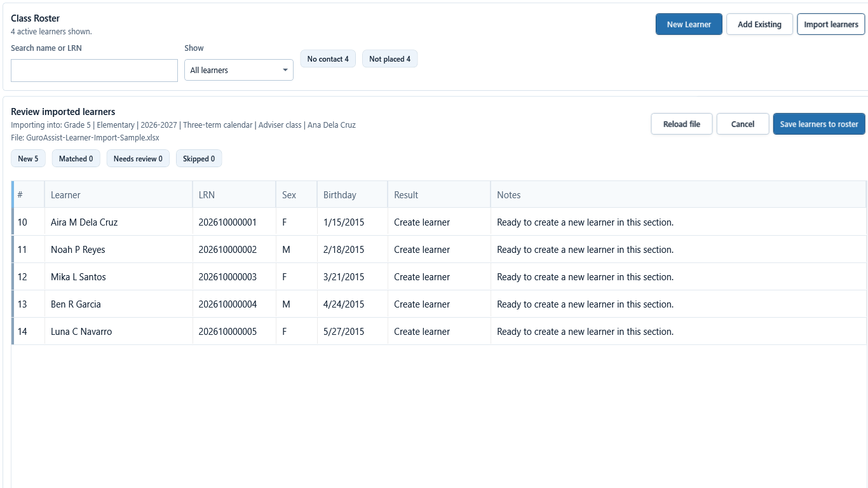Cancel the learner import
The image size is (868, 488).
pos(742,124)
